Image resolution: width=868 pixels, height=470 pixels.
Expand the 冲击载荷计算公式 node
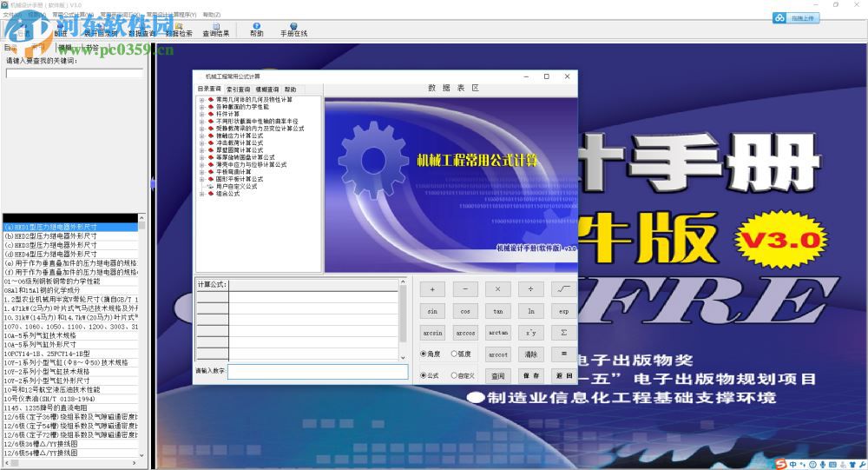click(x=202, y=143)
